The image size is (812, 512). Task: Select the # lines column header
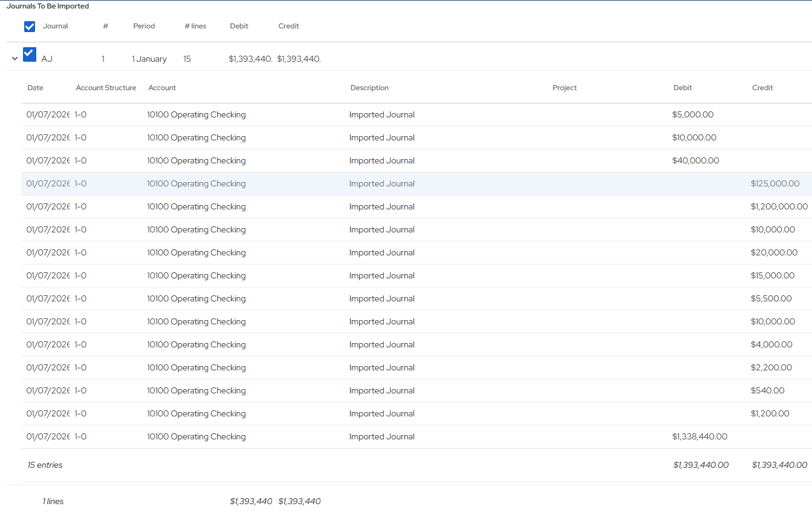(x=195, y=26)
